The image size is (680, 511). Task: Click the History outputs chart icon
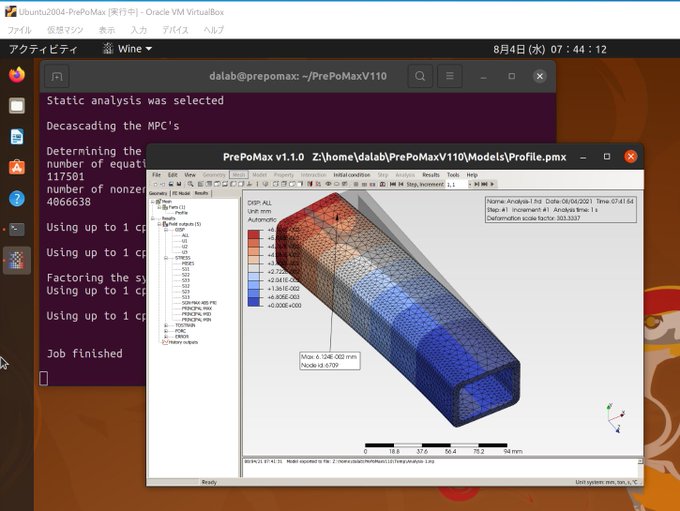coord(165,342)
